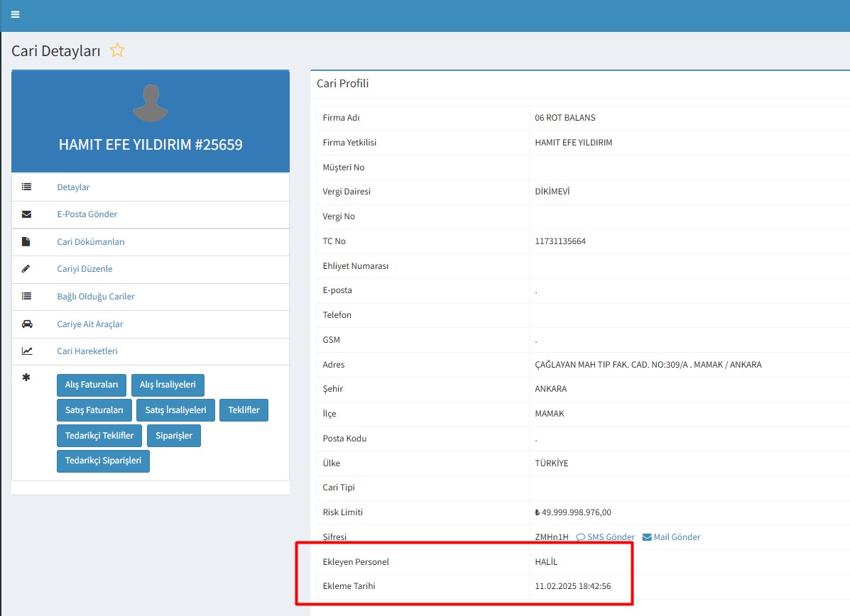The image size is (850, 616).
Task: Click the hamburger menu icon
Action: pos(15,15)
